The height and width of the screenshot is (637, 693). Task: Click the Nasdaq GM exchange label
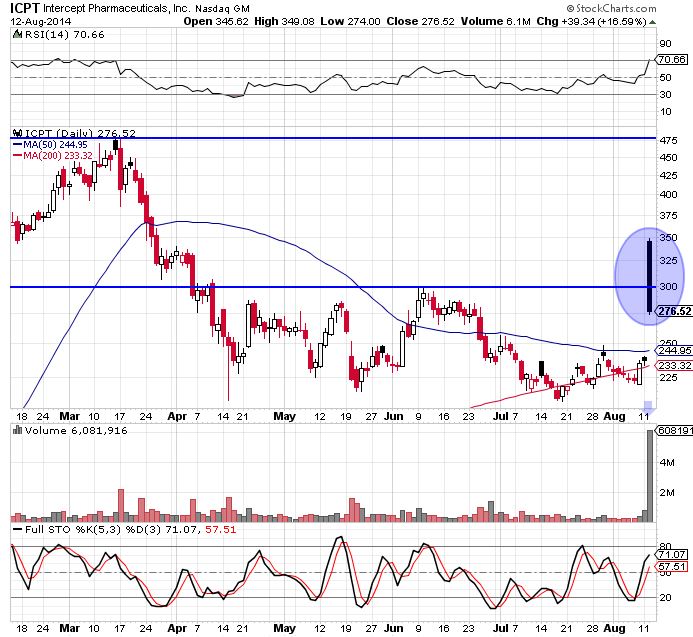coord(222,8)
